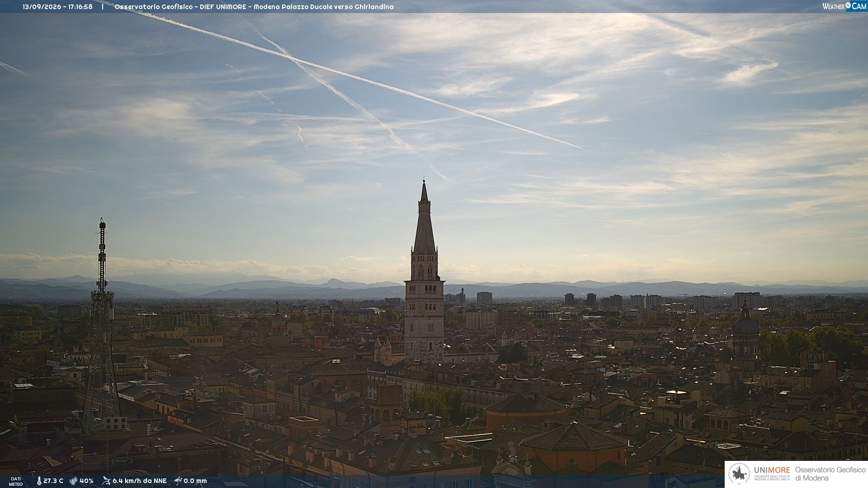Click the UNIMORE round seal emblem
The image size is (868, 488).
point(740,474)
